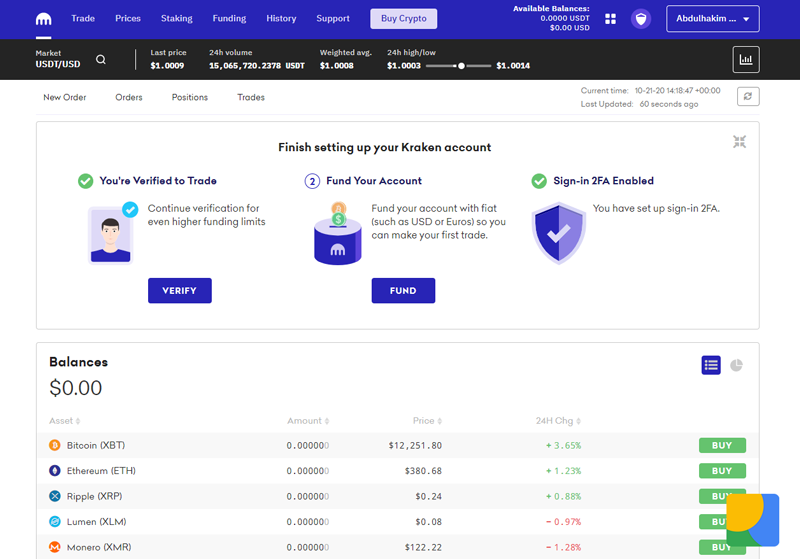800x559 pixels.
Task: Click the funding piggy bank illustration
Action: 338,234
